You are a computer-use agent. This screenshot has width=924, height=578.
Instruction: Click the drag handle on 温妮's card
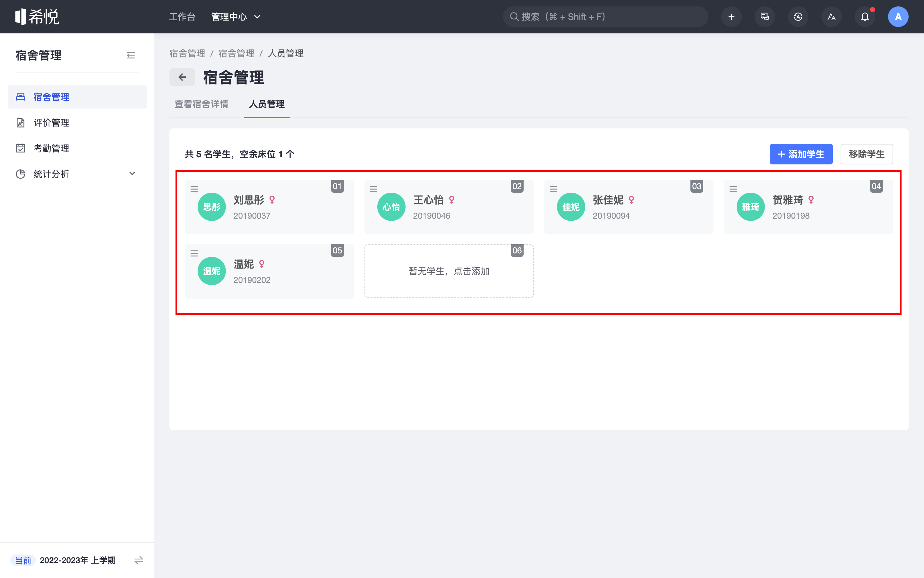(194, 253)
